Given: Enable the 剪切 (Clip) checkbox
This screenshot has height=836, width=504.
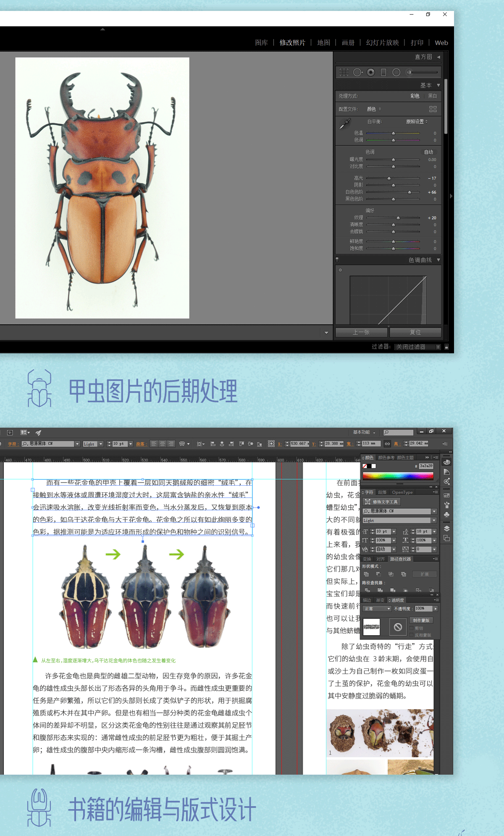Looking at the screenshot, I should pos(412,628).
